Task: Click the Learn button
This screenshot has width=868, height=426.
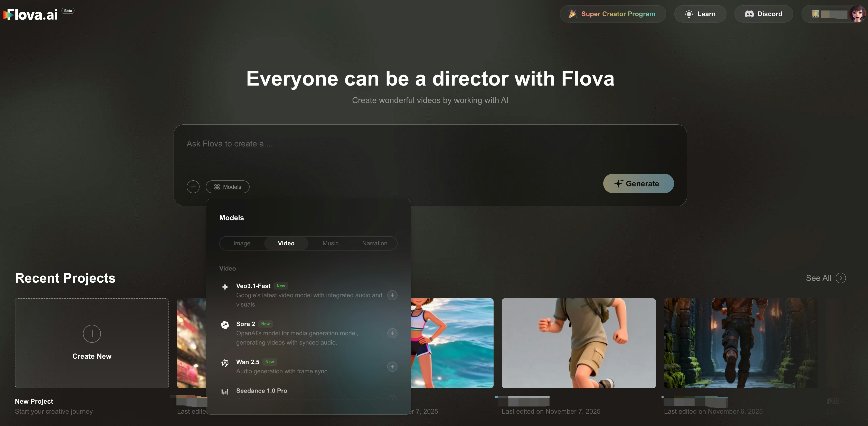Action: (700, 14)
